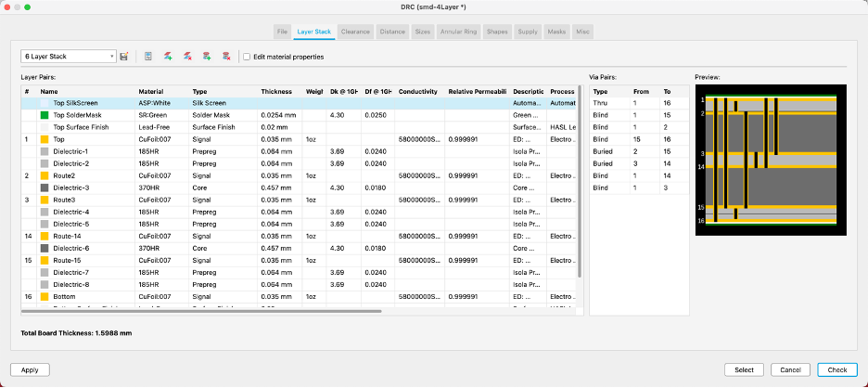868x388 pixels.
Task: Click the save layer stack icon
Action: coord(124,57)
